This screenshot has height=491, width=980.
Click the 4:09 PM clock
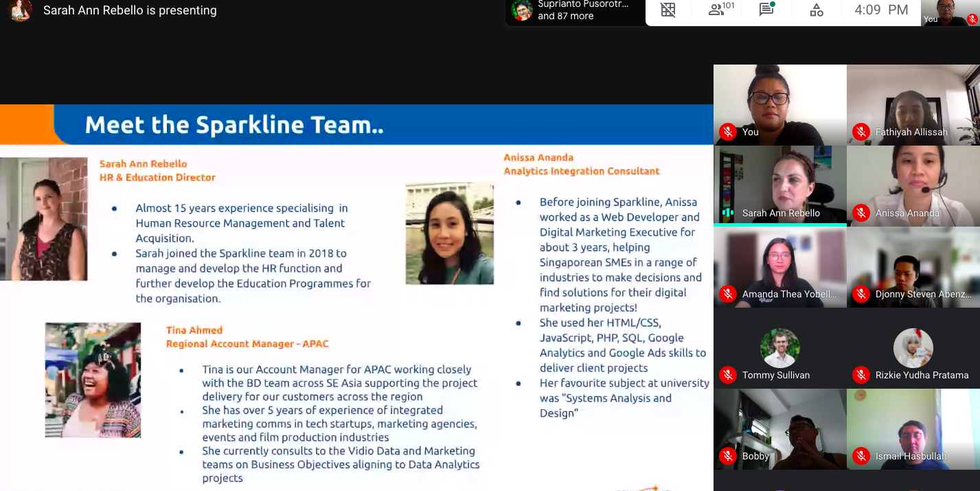click(881, 10)
